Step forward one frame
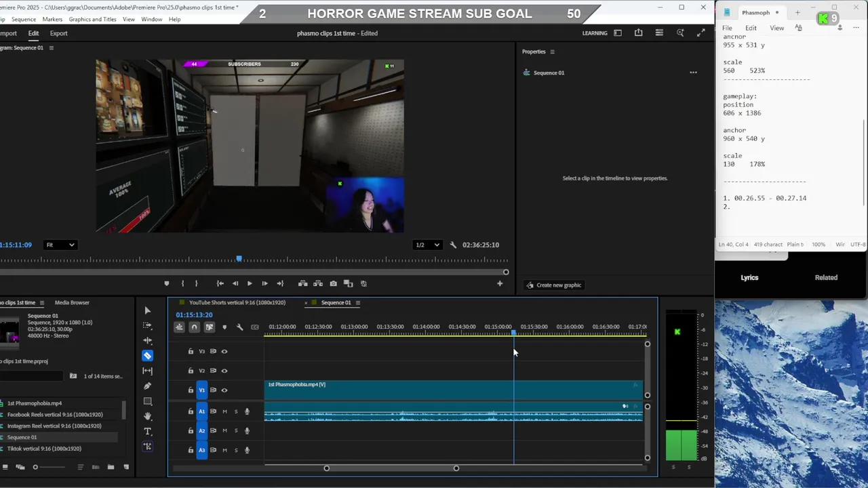The height and width of the screenshot is (488, 868). (264, 283)
